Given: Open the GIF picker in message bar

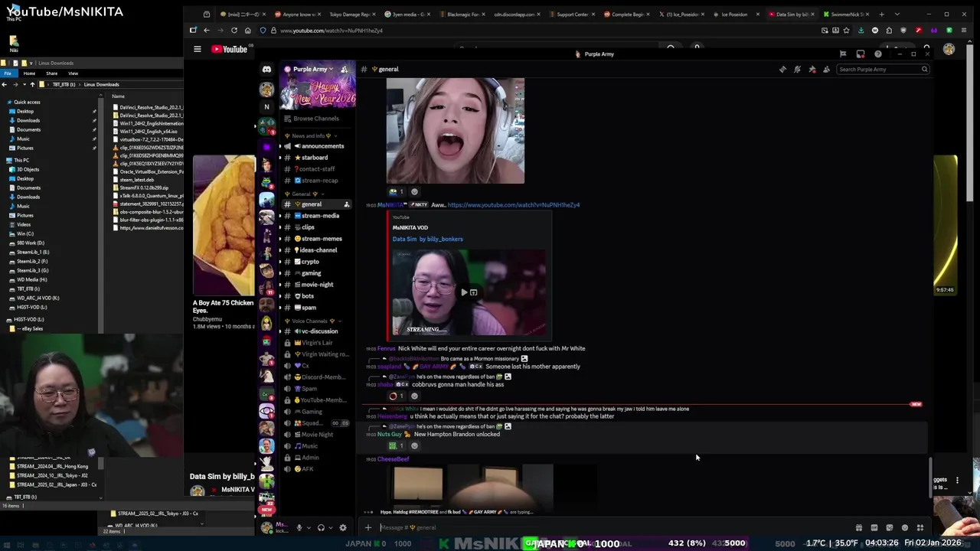Looking at the screenshot, I should (874, 527).
